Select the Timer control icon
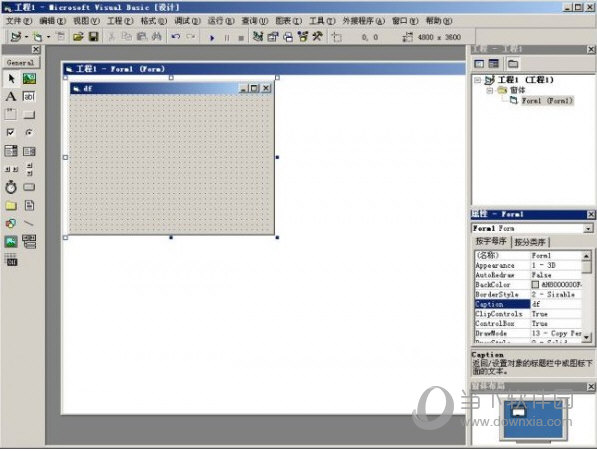The width and height of the screenshot is (597, 451). coord(11,187)
